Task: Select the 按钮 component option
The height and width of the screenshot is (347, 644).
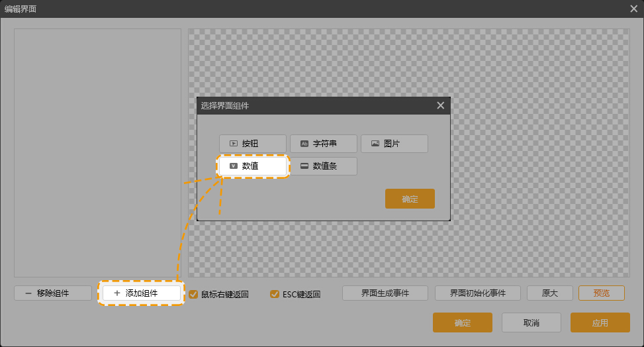Action: (x=253, y=144)
